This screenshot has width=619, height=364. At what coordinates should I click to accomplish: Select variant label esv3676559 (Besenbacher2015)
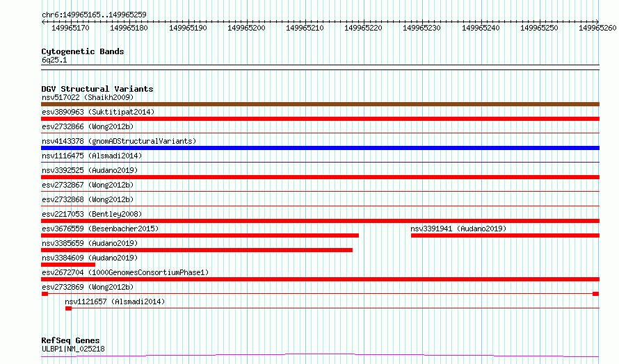(100, 229)
